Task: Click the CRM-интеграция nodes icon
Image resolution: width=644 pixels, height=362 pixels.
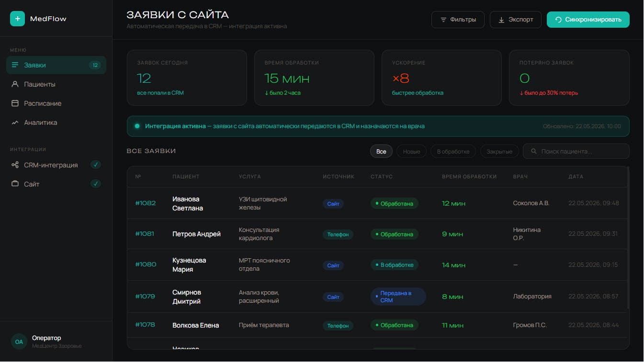Action: click(x=15, y=165)
